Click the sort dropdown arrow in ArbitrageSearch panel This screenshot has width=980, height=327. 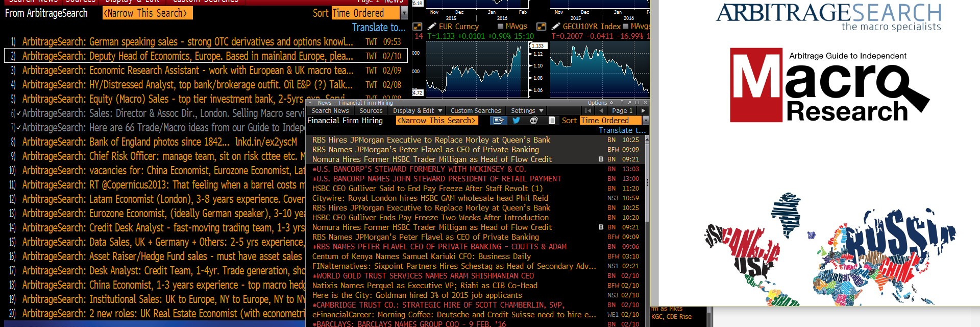[x=404, y=13]
